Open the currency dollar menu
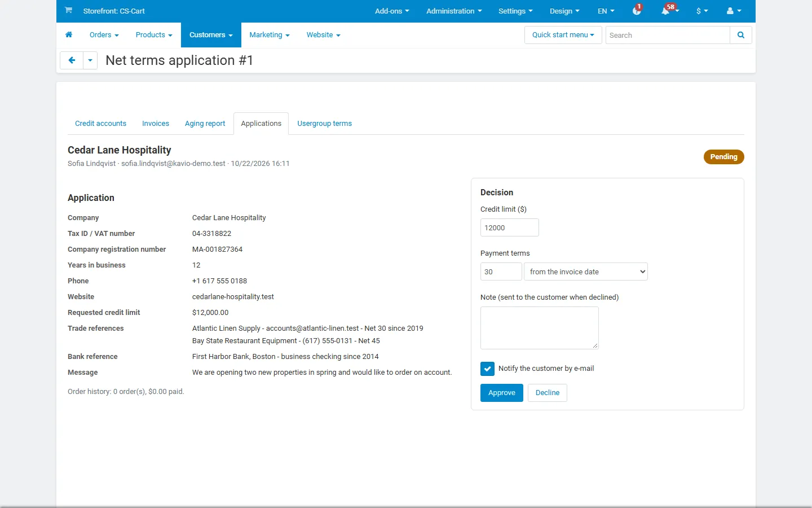Image resolution: width=812 pixels, height=508 pixels. [702, 11]
